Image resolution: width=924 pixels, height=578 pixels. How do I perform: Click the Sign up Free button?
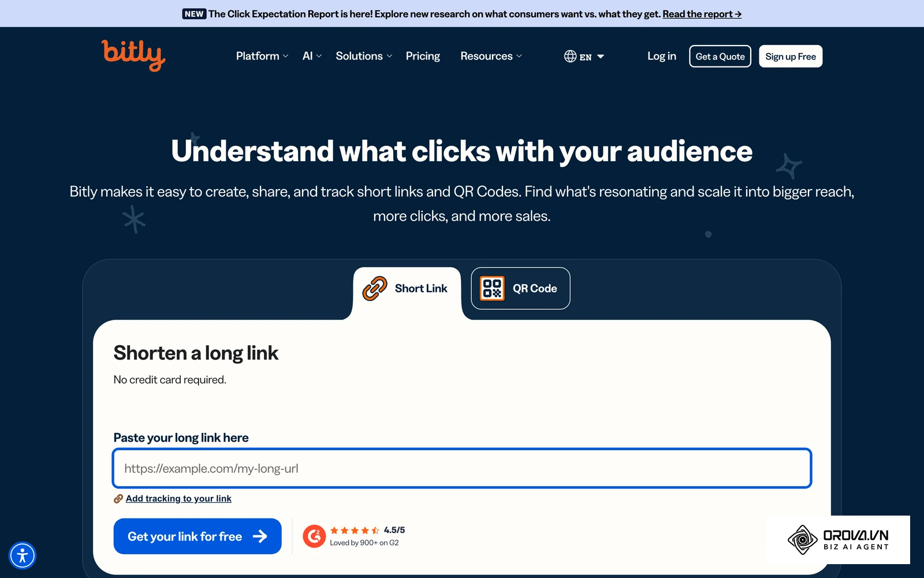point(791,56)
